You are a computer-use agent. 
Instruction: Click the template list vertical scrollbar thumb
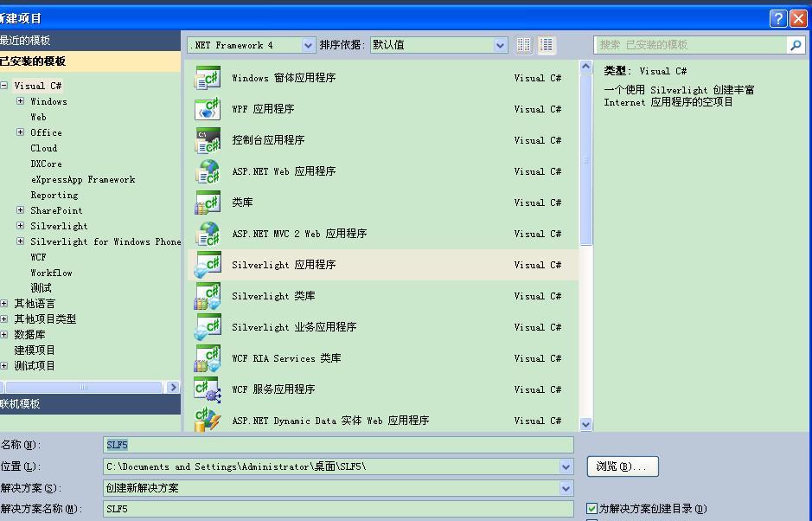pyautogui.click(x=585, y=160)
